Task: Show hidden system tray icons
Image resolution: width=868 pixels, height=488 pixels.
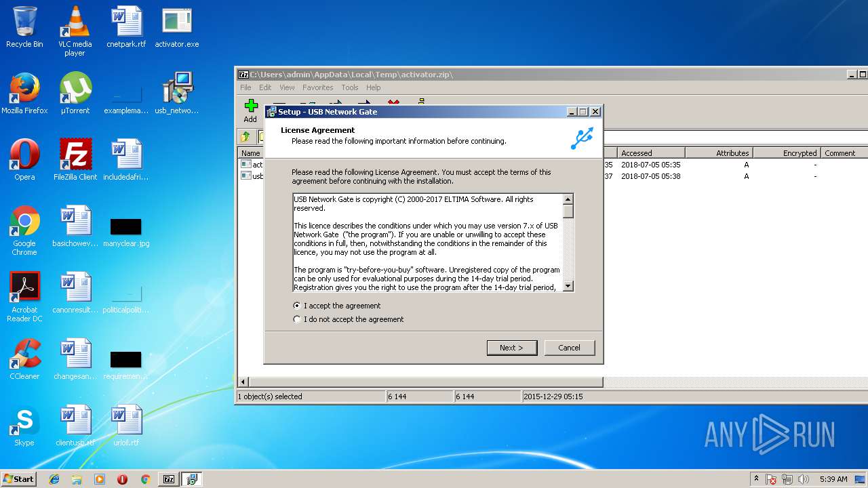Action: pyautogui.click(x=756, y=479)
